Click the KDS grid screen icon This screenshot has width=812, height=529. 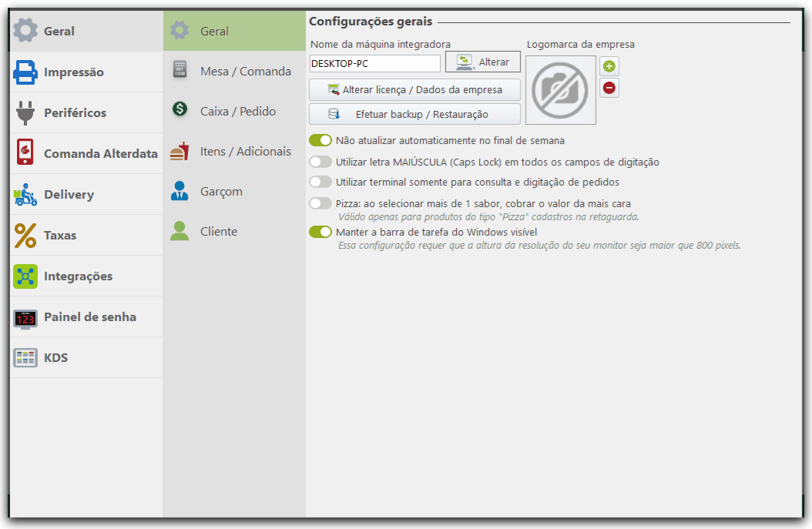[25, 357]
